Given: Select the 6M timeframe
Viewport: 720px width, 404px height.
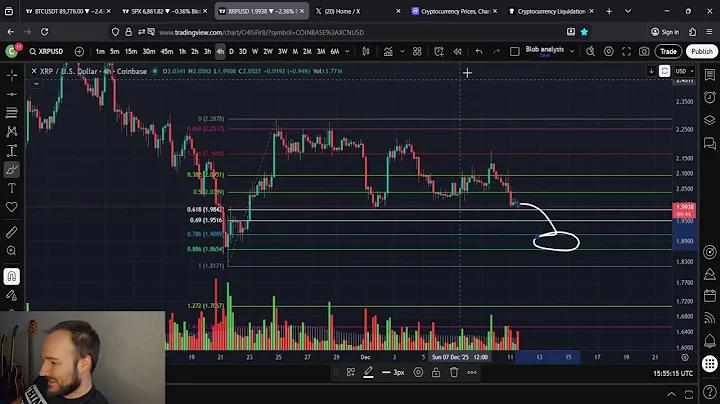Looking at the screenshot, I should tap(335, 51).
